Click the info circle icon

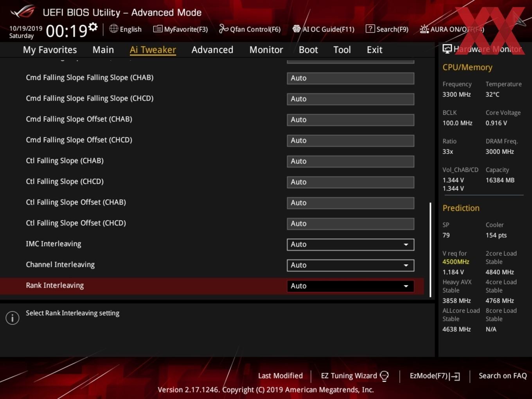click(13, 318)
